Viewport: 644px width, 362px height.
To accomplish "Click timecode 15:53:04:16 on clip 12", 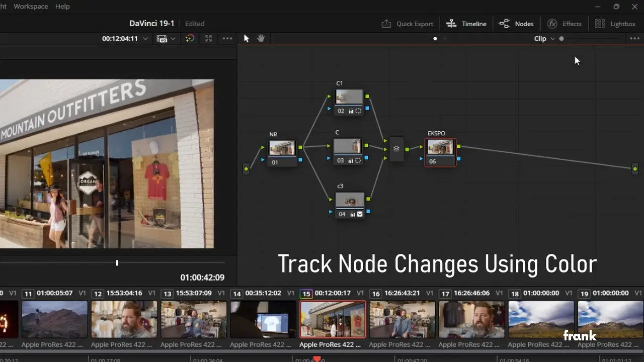I will click(125, 293).
